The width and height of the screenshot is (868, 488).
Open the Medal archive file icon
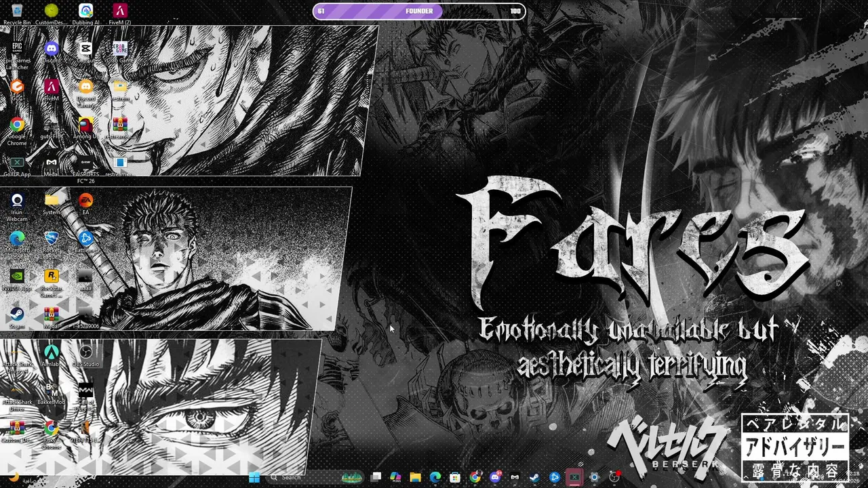tap(52, 317)
